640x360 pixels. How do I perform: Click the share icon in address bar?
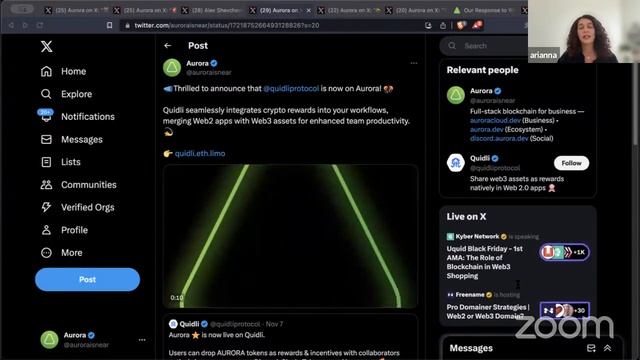(x=443, y=25)
